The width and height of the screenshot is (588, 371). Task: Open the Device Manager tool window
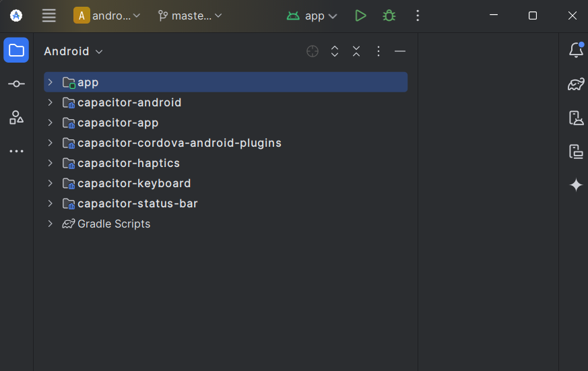coord(576,118)
